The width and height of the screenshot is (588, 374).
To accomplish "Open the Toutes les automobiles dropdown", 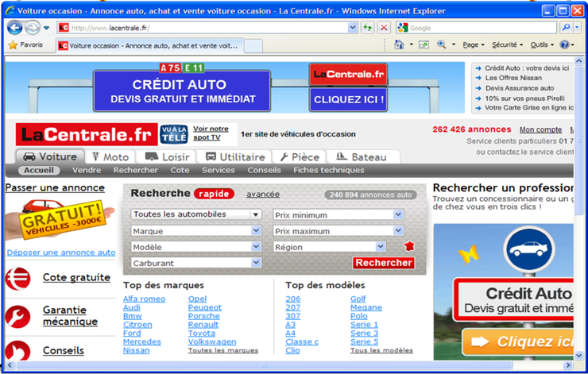I will [x=256, y=214].
